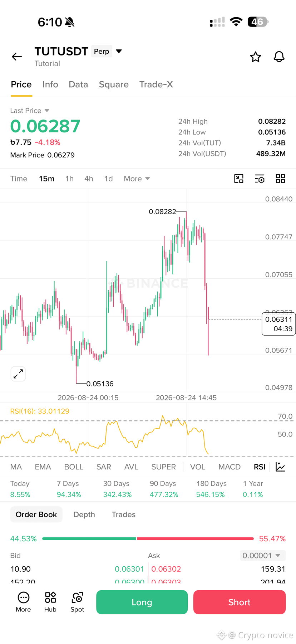Switch to the Trades tab
The image size is (296, 644).
[x=123, y=514]
